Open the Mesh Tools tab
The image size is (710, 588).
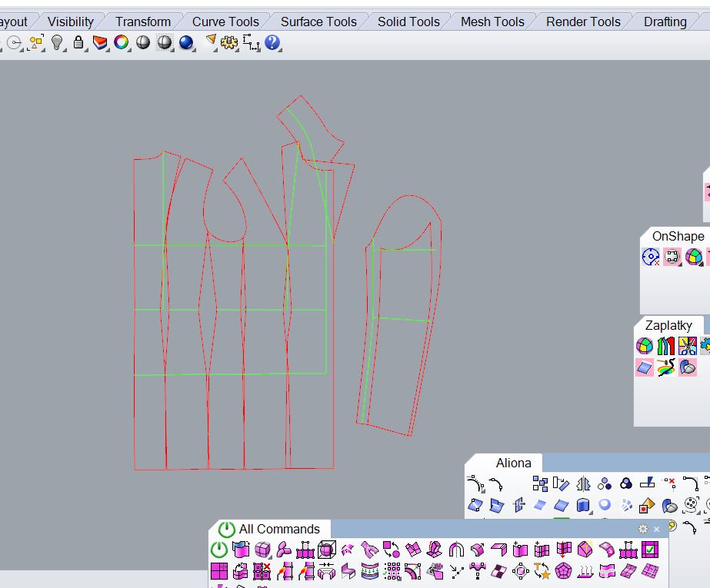(x=492, y=22)
